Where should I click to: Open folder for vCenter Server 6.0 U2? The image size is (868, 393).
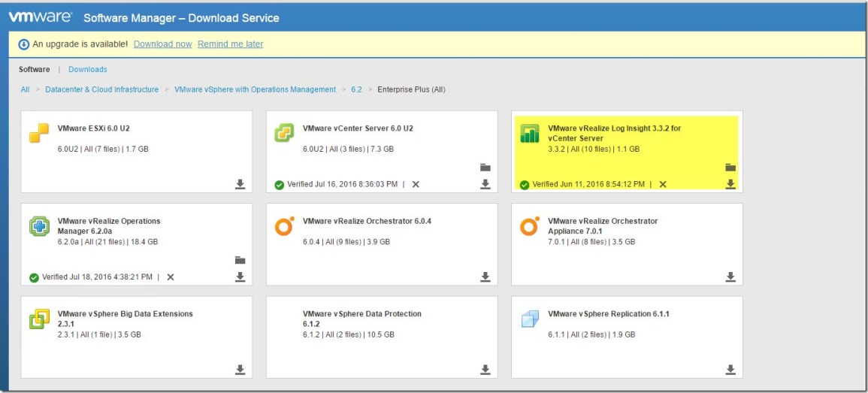pyautogui.click(x=485, y=168)
